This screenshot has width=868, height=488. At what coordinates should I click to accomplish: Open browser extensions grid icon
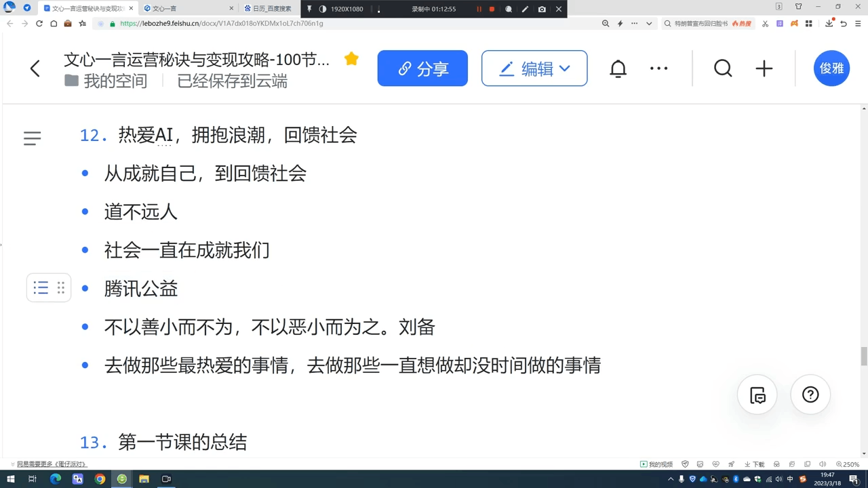(x=808, y=23)
